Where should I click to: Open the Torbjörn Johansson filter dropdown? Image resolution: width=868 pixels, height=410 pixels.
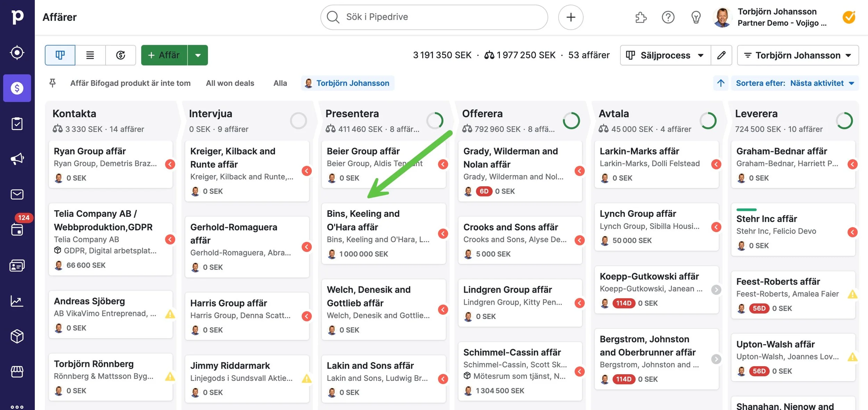point(798,55)
